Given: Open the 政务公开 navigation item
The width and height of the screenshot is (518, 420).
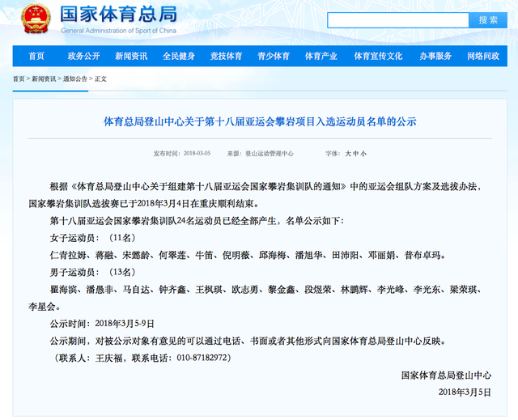Looking at the screenshot, I should click(x=83, y=56).
